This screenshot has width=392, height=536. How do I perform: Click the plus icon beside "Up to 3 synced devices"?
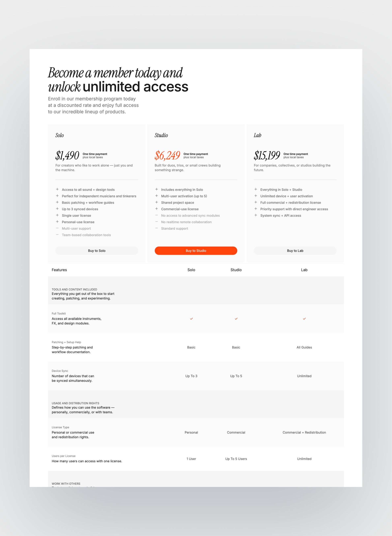pyautogui.click(x=57, y=209)
